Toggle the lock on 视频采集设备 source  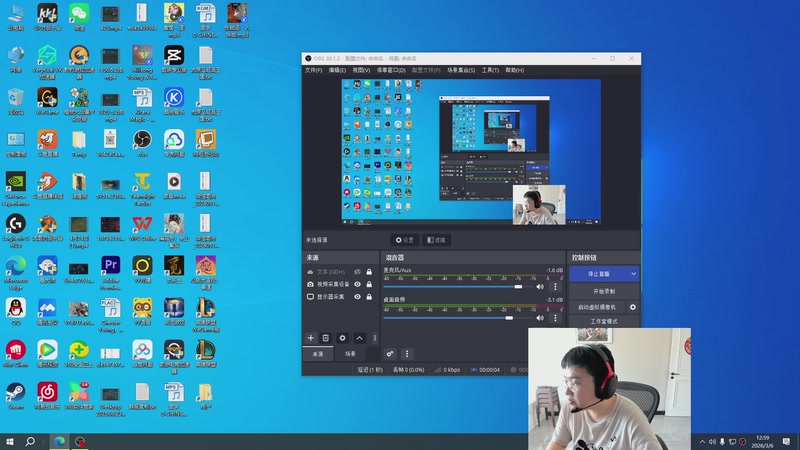click(x=369, y=284)
